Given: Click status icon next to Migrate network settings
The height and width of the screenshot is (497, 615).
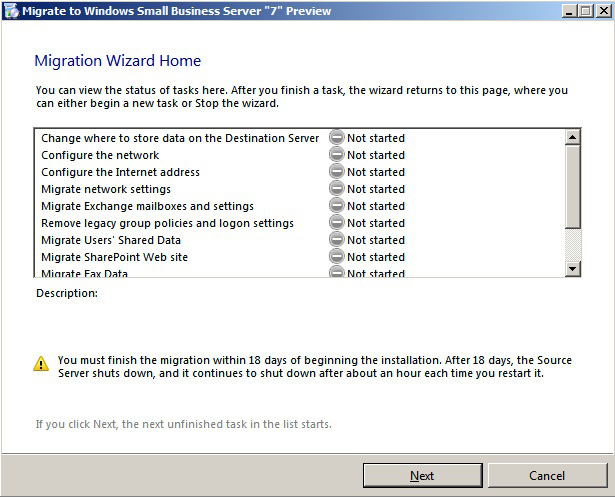Looking at the screenshot, I should coord(336,189).
